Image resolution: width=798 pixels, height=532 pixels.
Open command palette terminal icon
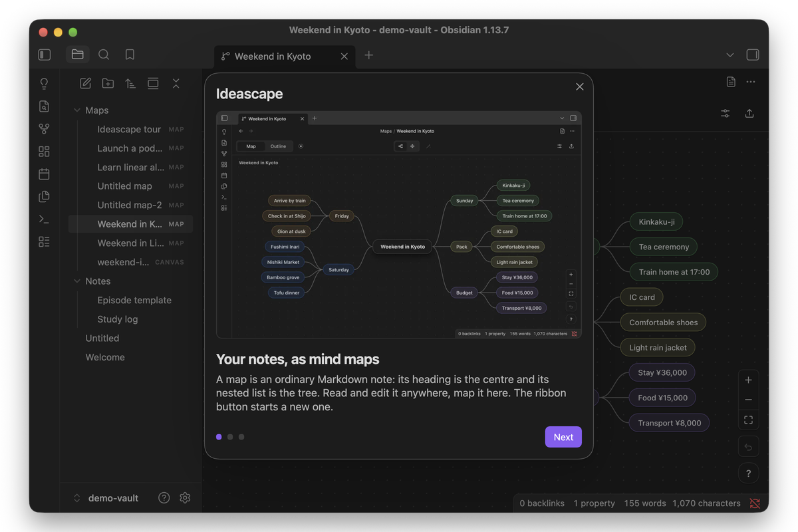coord(44,219)
